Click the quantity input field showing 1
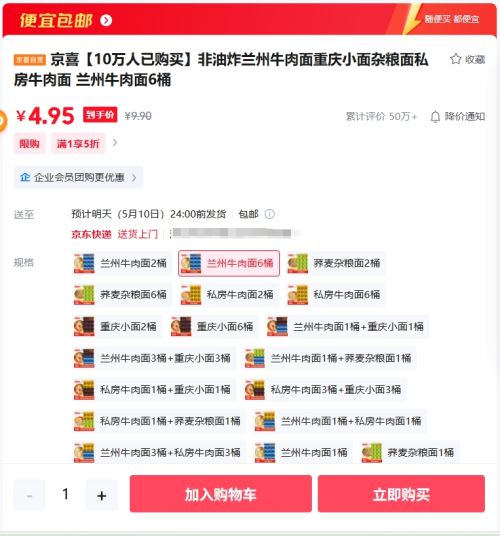This screenshot has height=536, width=500. tap(65, 495)
